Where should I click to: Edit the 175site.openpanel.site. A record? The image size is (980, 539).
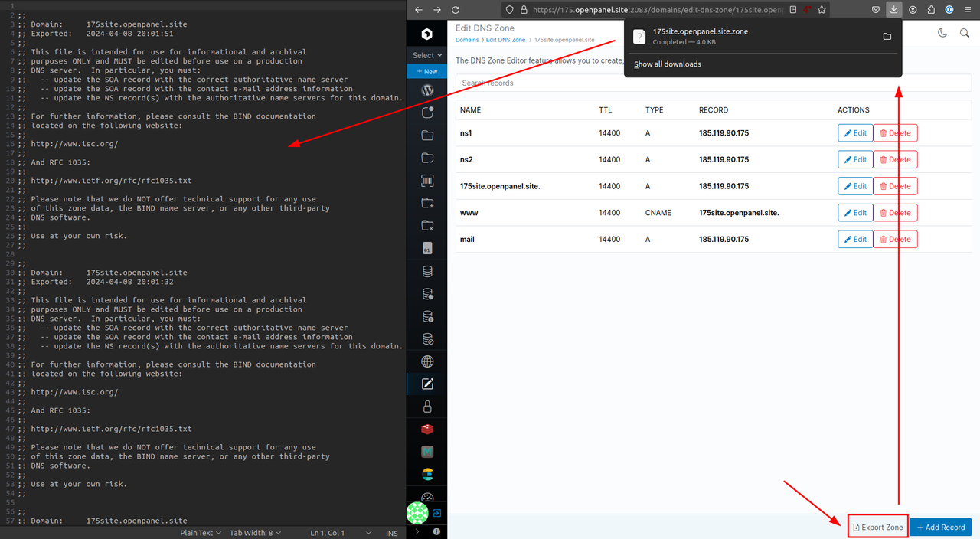click(855, 186)
